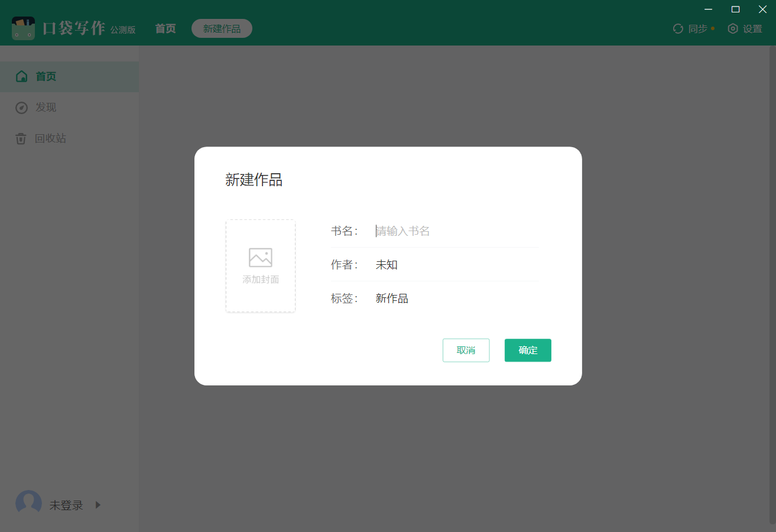
Task: Click the 取消 button
Action: click(x=466, y=350)
